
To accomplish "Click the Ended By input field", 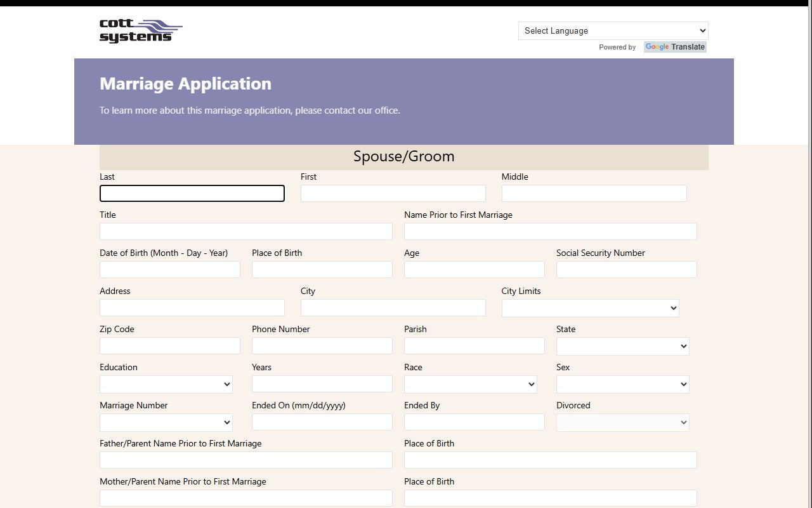I will tap(475, 422).
